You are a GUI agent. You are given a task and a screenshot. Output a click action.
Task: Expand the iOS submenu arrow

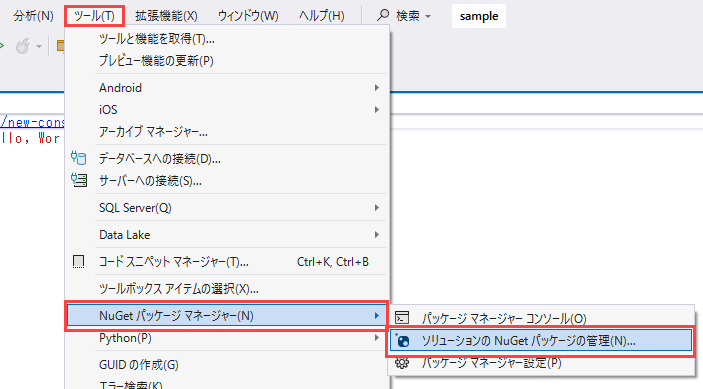[377, 109]
